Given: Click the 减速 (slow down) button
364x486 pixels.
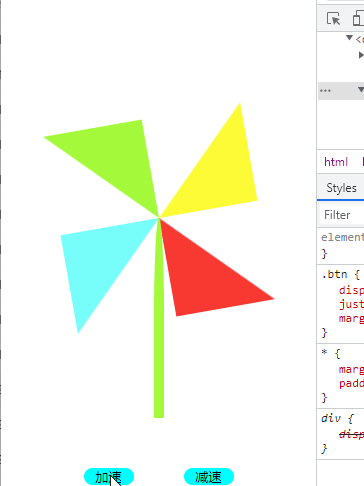Looking at the screenshot, I should 209,476.
